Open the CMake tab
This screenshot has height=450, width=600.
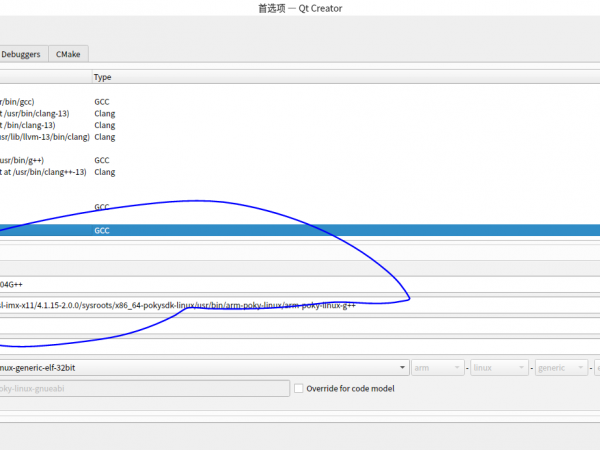(69, 54)
